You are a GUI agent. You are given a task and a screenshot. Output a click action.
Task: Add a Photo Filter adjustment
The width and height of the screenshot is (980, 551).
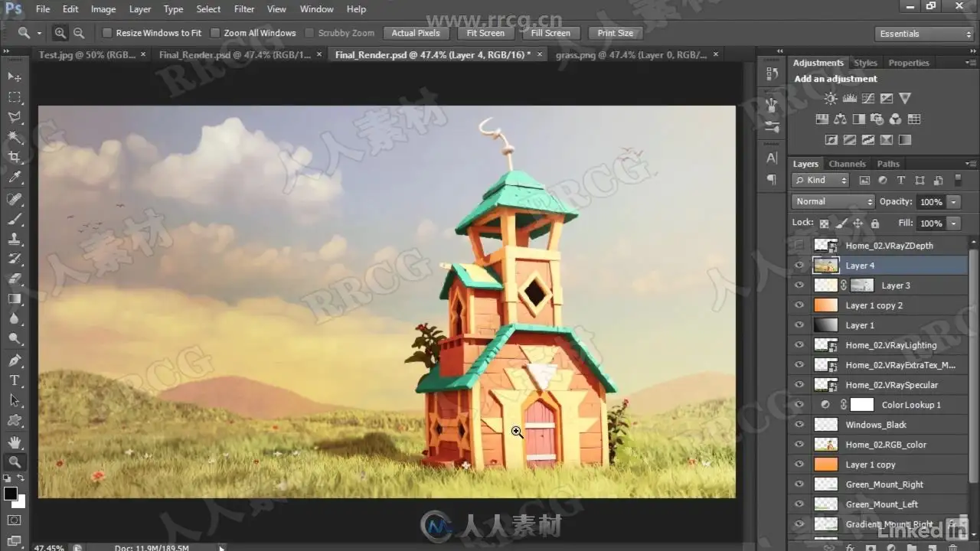(x=877, y=119)
